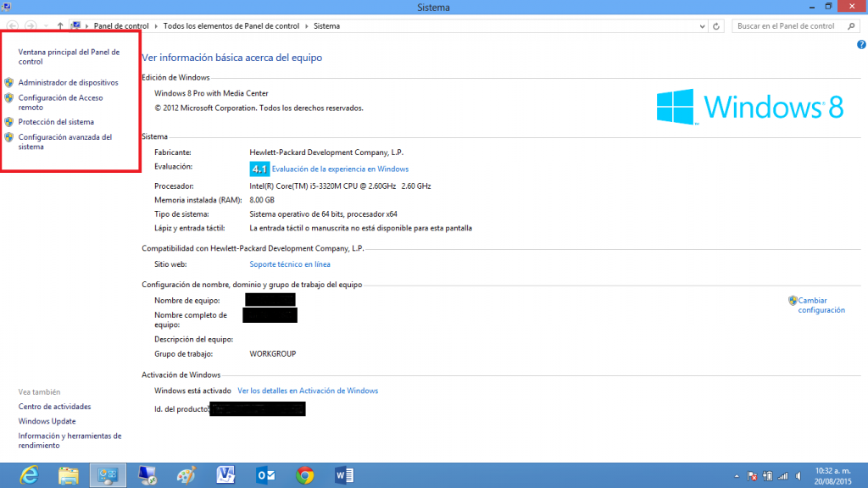Click the computer icon in the address bar
The width and height of the screenshot is (868, 488).
(75, 26)
